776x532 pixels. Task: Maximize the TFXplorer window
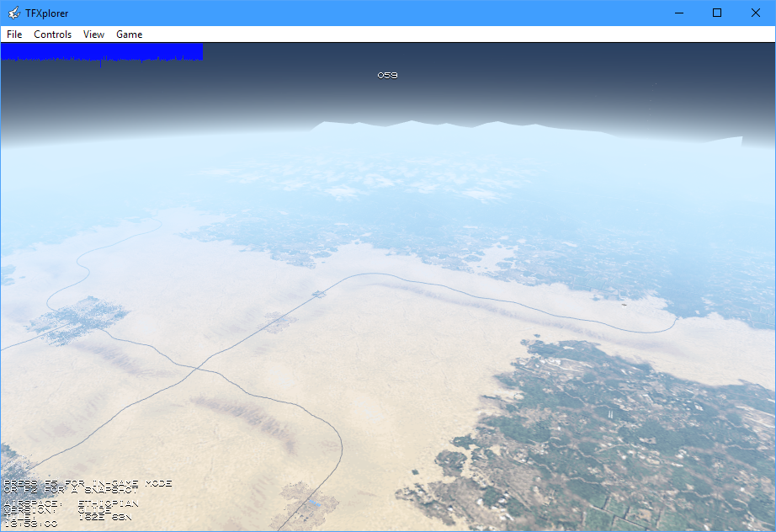coord(717,13)
